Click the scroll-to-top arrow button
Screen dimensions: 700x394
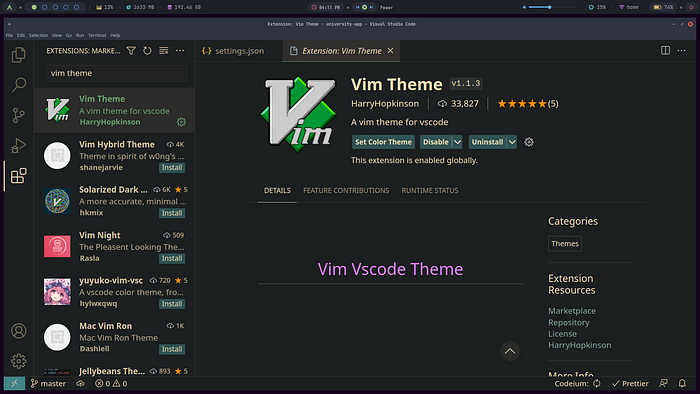coord(510,351)
